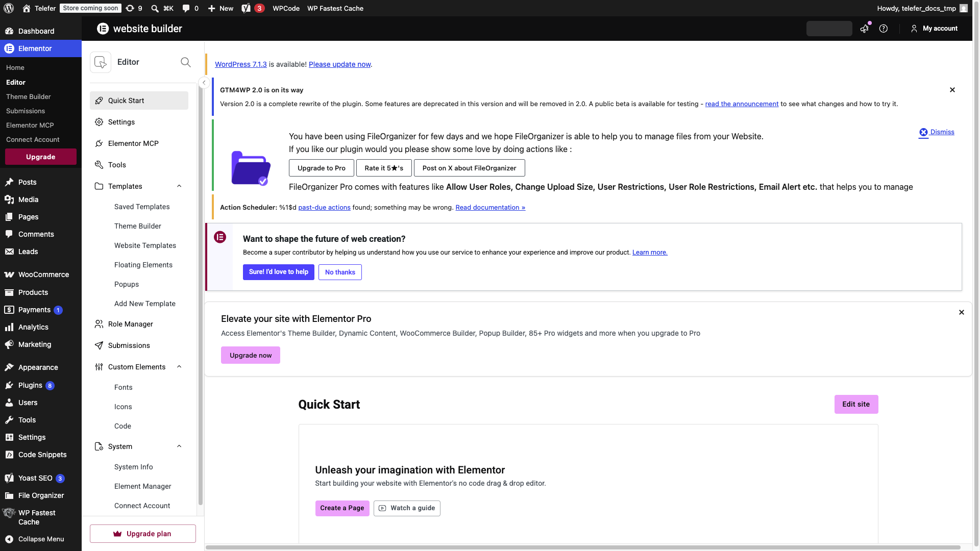Open Settings with the gear icon in editor sidebar
The image size is (980, 551).
pyautogui.click(x=139, y=122)
